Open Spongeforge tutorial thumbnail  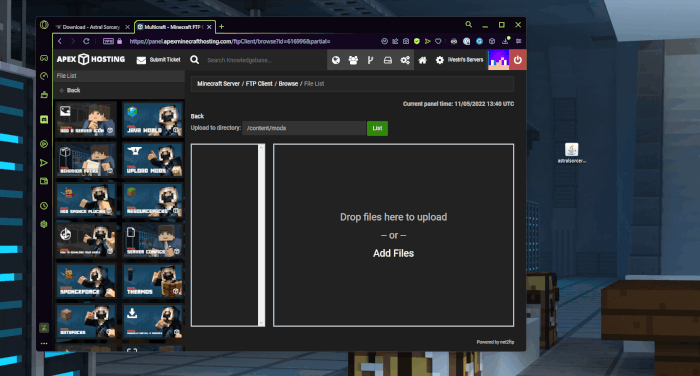[87, 281]
